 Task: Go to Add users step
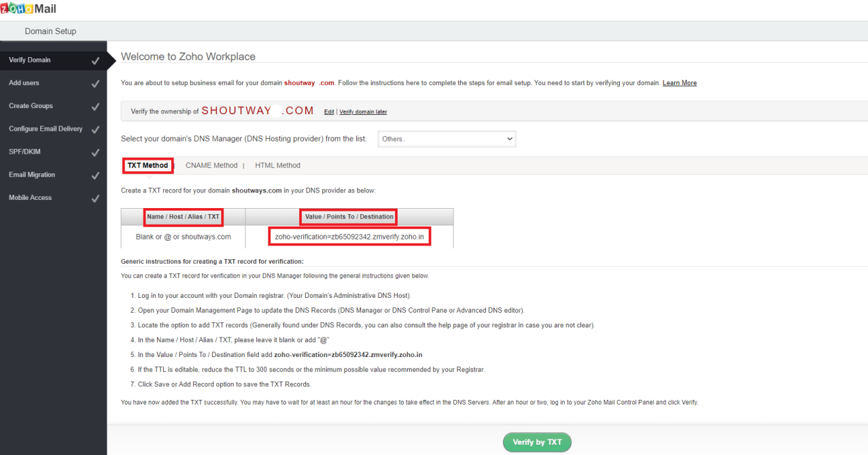click(53, 83)
